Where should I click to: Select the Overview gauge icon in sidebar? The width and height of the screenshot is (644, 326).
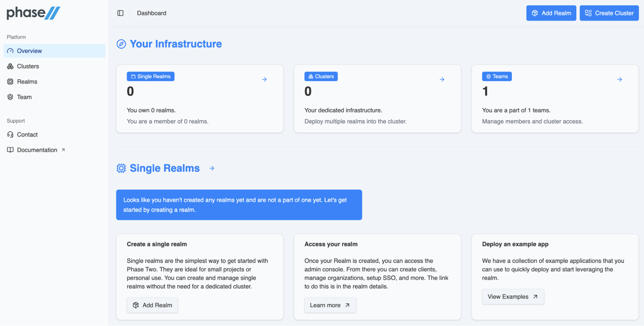[x=10, y=51]
